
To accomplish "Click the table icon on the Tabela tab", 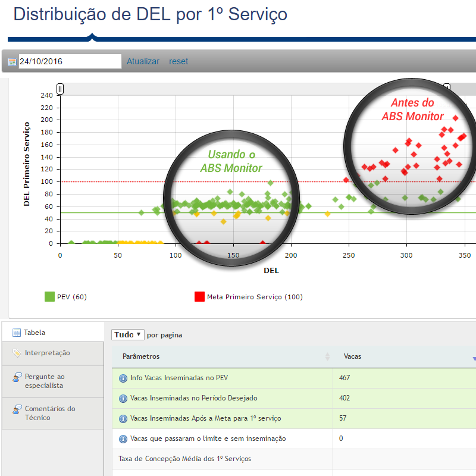I will pos(17,333).
